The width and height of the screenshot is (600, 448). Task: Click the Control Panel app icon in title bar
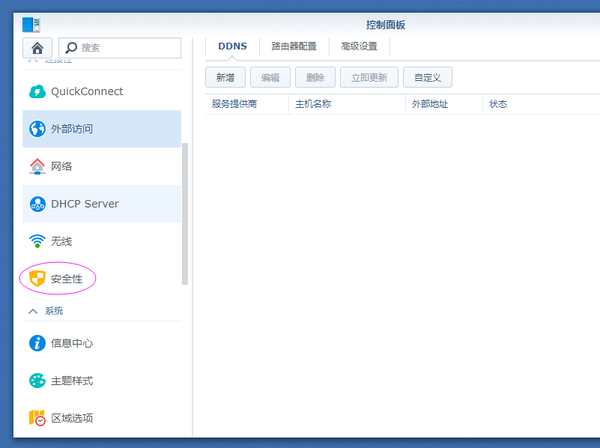[31, 25]
